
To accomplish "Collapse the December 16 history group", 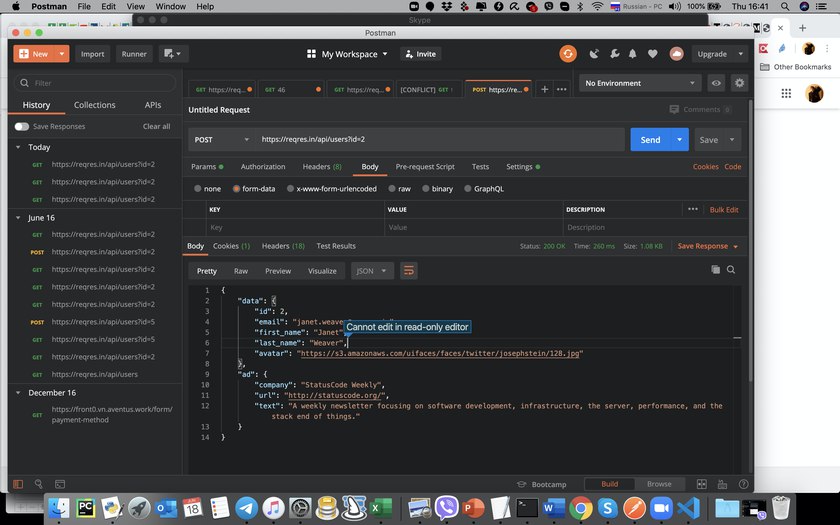I will click(x=18, y=393).
